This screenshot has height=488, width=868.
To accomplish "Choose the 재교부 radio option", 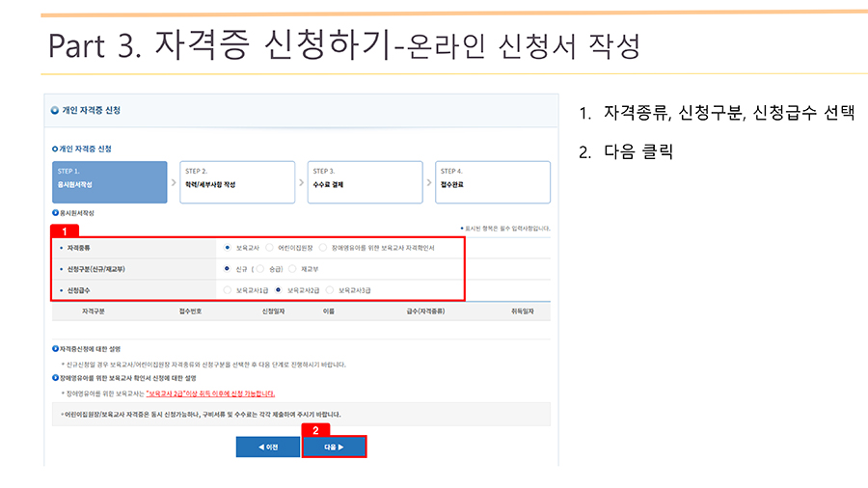I will [x=292, y=269].
